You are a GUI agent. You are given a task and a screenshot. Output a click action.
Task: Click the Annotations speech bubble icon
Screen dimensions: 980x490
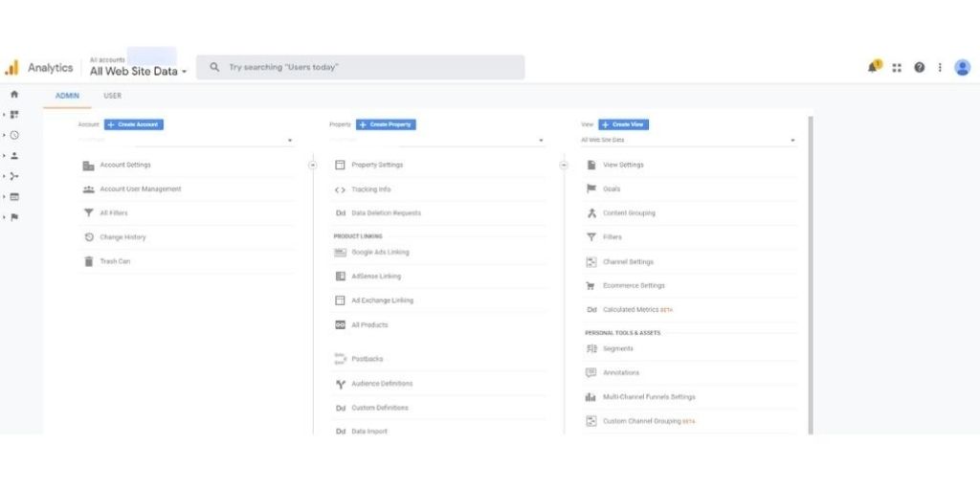point(591,372)
